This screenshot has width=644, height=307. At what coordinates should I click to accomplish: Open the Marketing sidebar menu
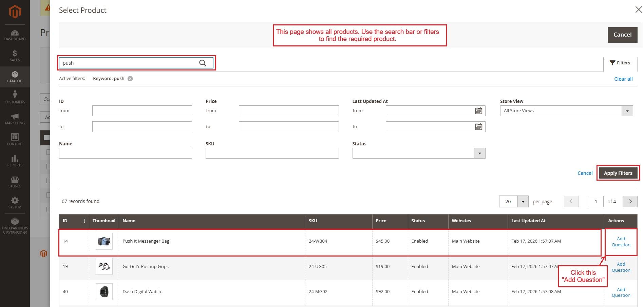15,119
